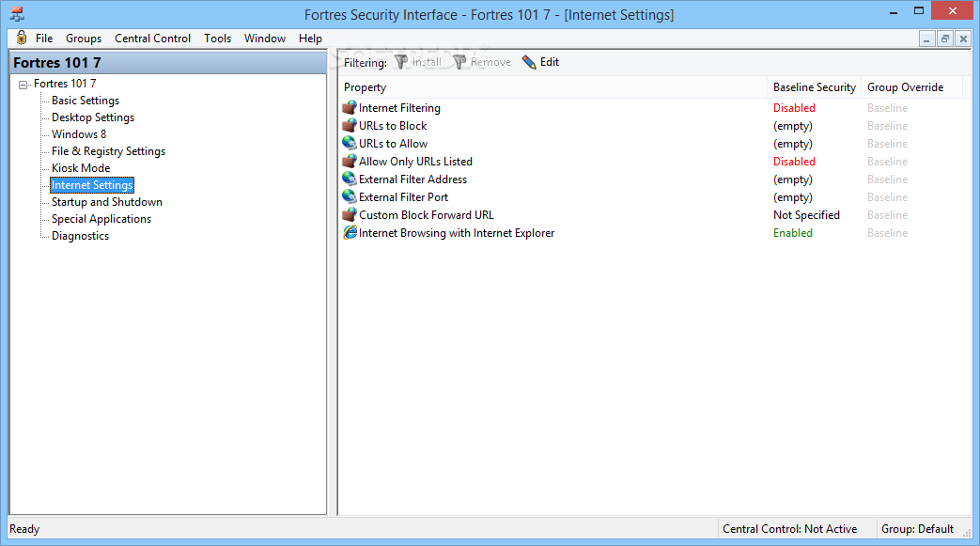
Task: Select the Custom Block Forward URL text
Action: click(427, 214)
